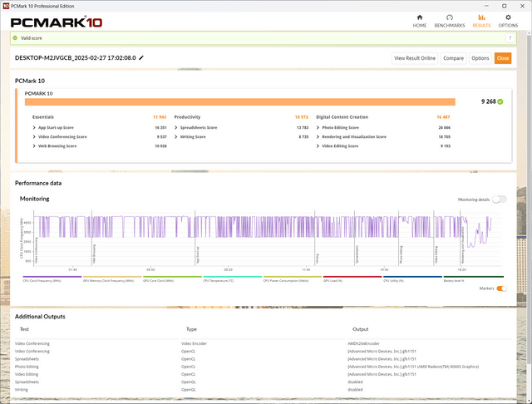Click the Spreadsheets marker in chart
The width and height of the screenshot is (532, 404).
click(357, 254)
